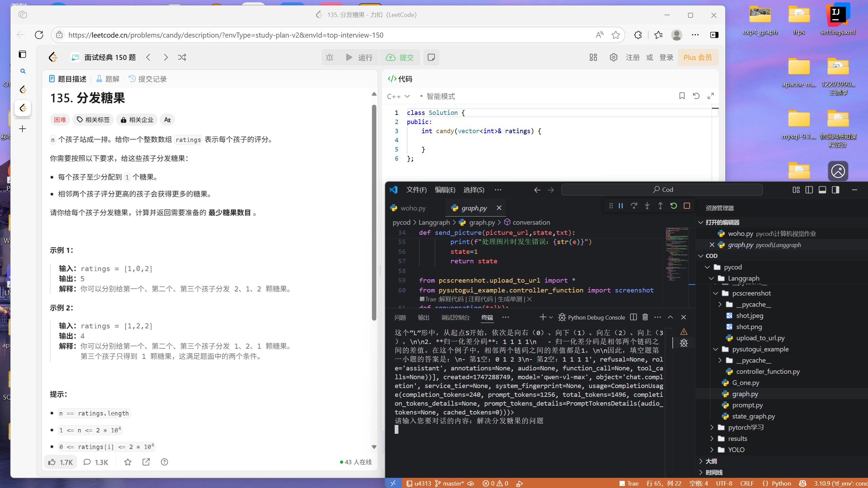The image size is (868, 488).
Task: Add page to browser favorites star
Action: [616, 35]
